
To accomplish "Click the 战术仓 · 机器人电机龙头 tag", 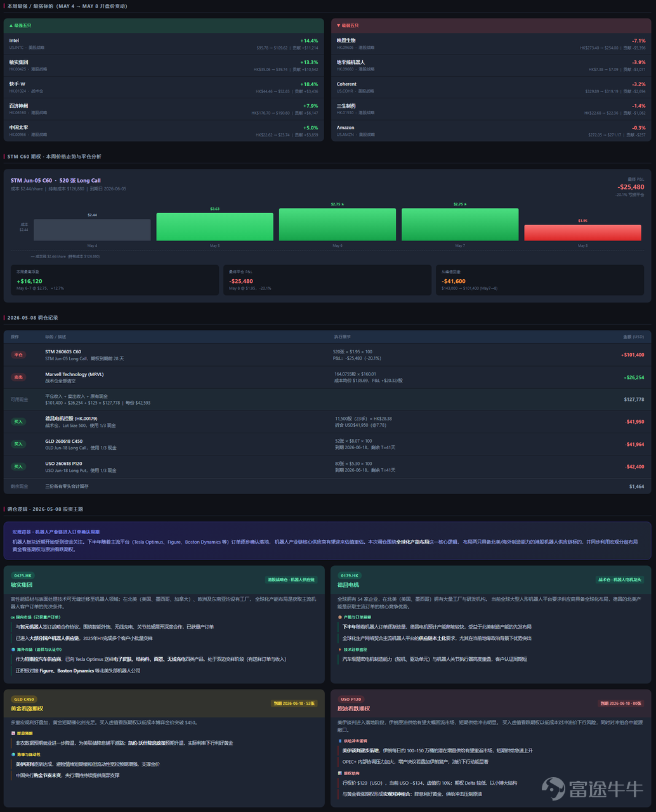I will tap(620, 580).
